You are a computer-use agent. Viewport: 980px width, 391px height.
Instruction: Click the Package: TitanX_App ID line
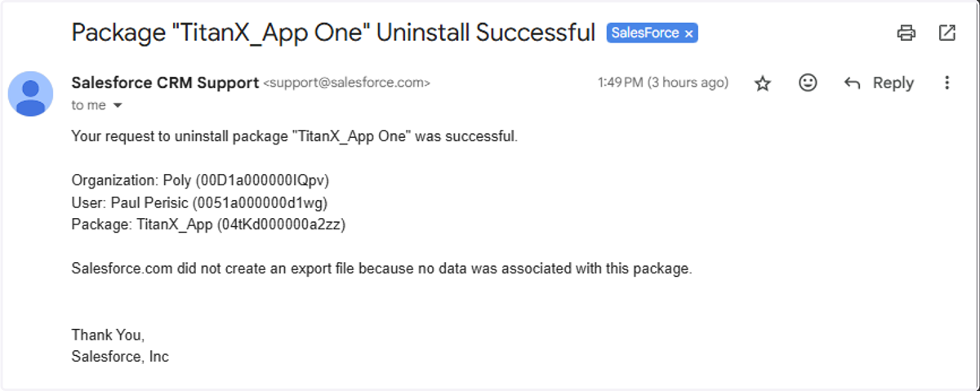pyautogui.click(x=208, y=224)
